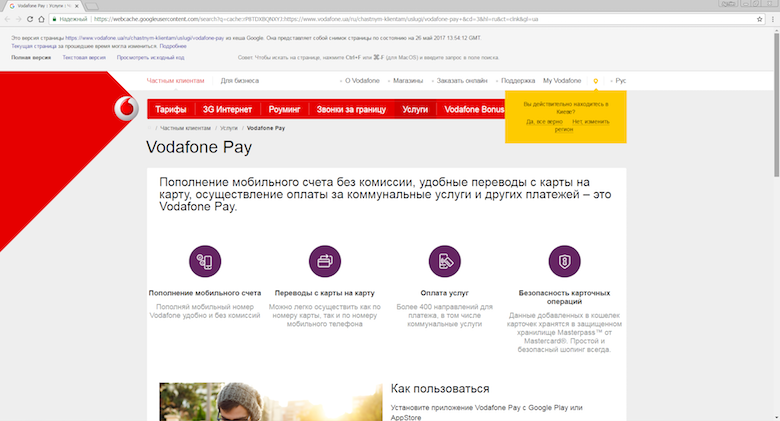Click the mobile top-up icon
This screenshot has height=421, width=780.
tap(204, 260)
